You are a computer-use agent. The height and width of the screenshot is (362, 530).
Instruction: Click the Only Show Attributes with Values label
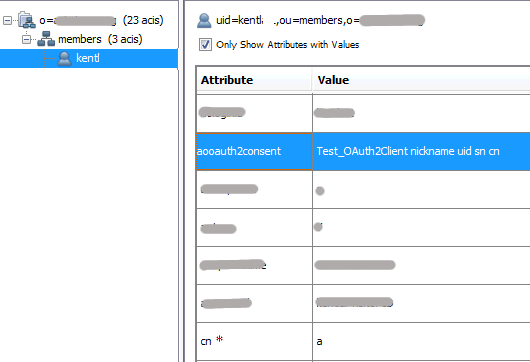[x=288, y=45]
